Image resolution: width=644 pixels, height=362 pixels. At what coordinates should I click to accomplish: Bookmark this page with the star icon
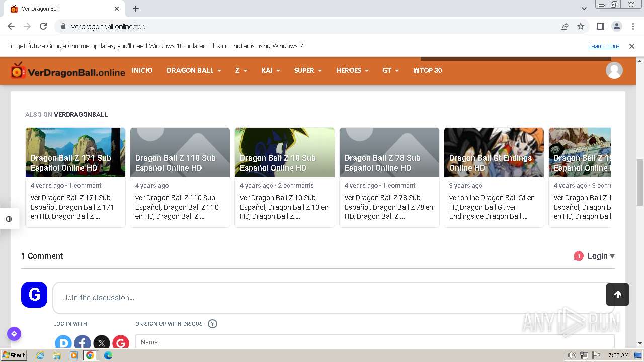tap(581, 26)
